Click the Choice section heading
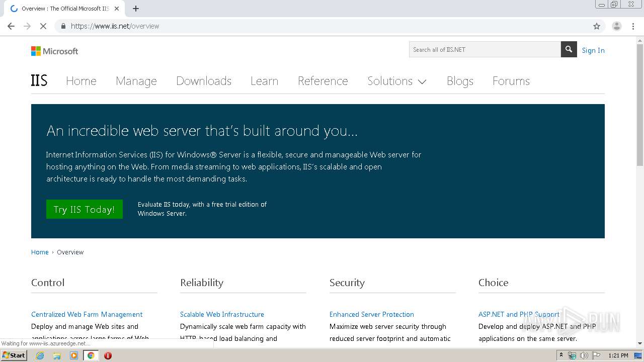 [x=494, y=283]
